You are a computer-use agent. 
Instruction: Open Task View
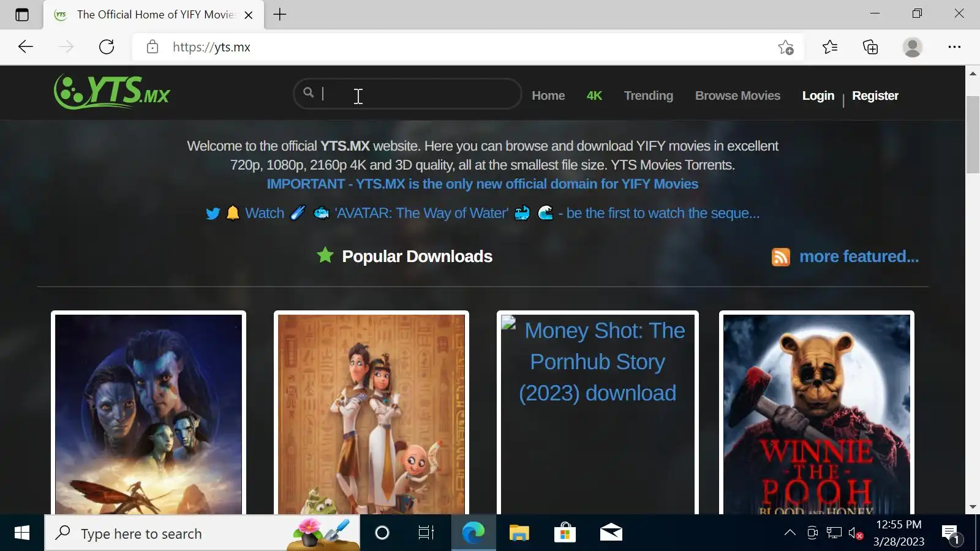coord(426,533)
